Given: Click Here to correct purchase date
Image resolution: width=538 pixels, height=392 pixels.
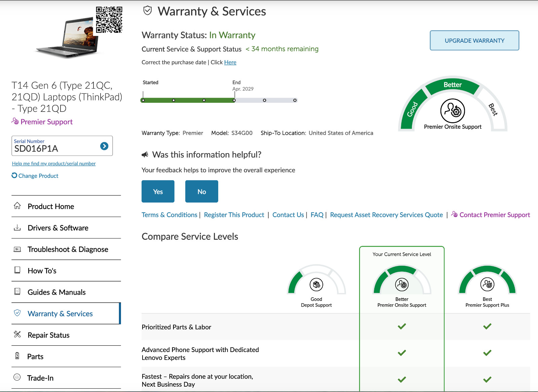Looking at the screenshot, I should pos(230,62).
